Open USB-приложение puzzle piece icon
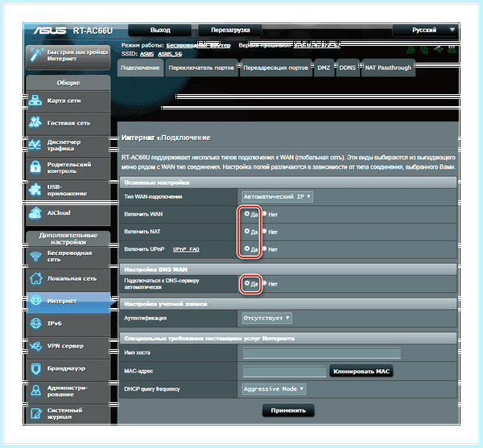Viewport: 483px width, 448px height. [x=35, y=190]
